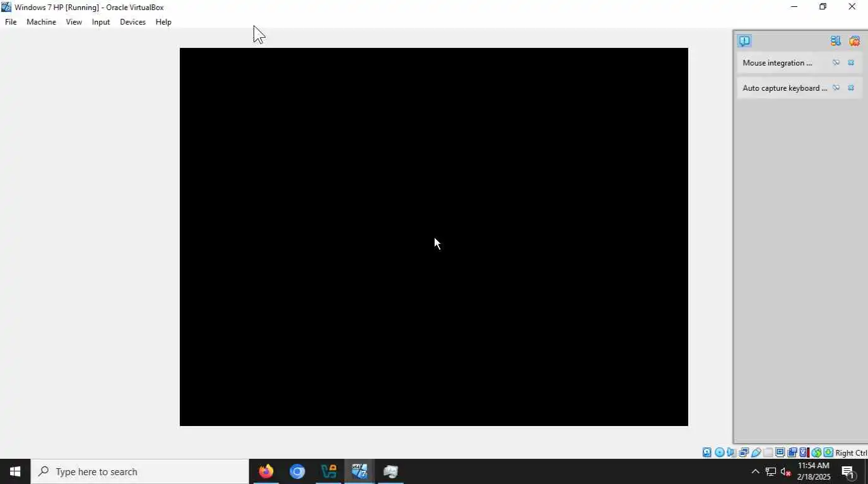The height and width of the screenshot is (484, 868).
Task: Click the Mouse integration notification text
Action: click(x=777, y=63)
